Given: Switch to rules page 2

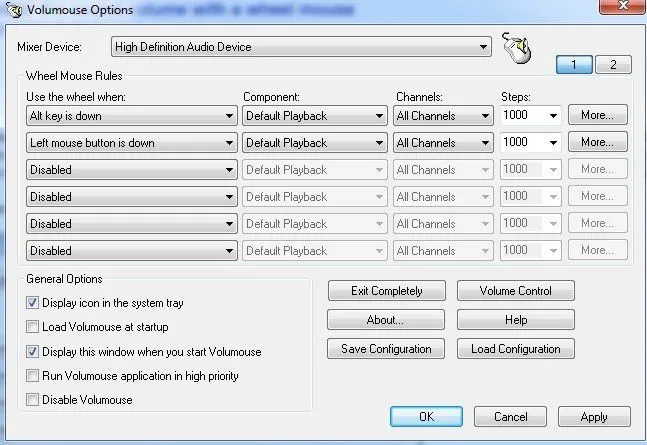Looking at the screenshot, I should pyautogui.click(x=613, y=65).
